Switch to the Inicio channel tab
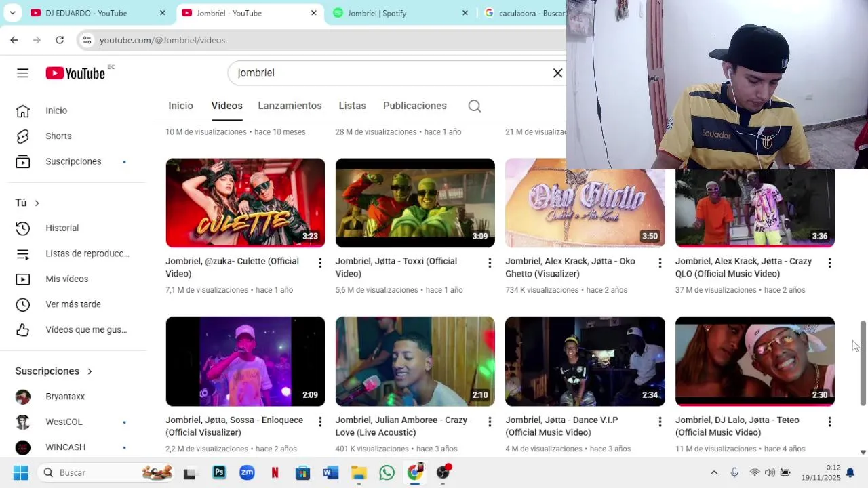The height and width of the screenshot is (488, 868). [x=180, y=106]
